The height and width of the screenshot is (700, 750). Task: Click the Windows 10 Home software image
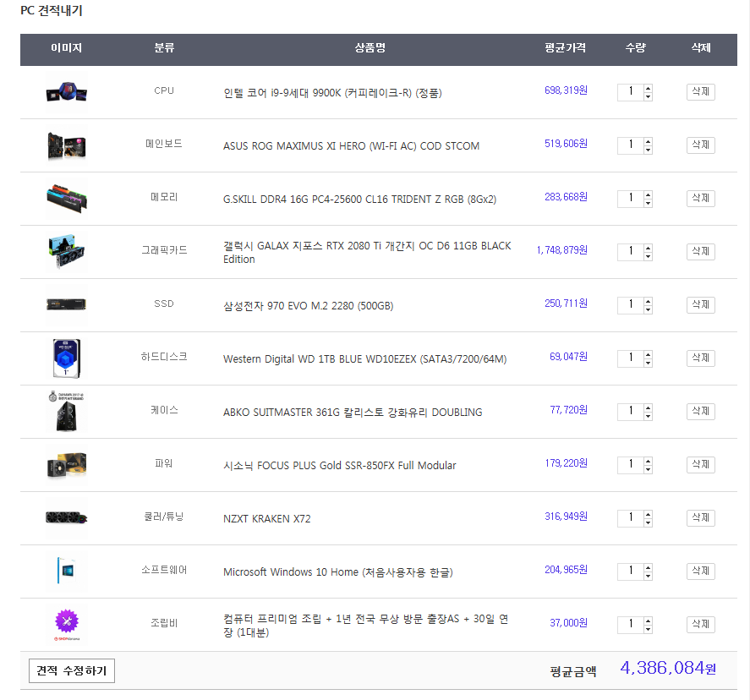point(67,571)
